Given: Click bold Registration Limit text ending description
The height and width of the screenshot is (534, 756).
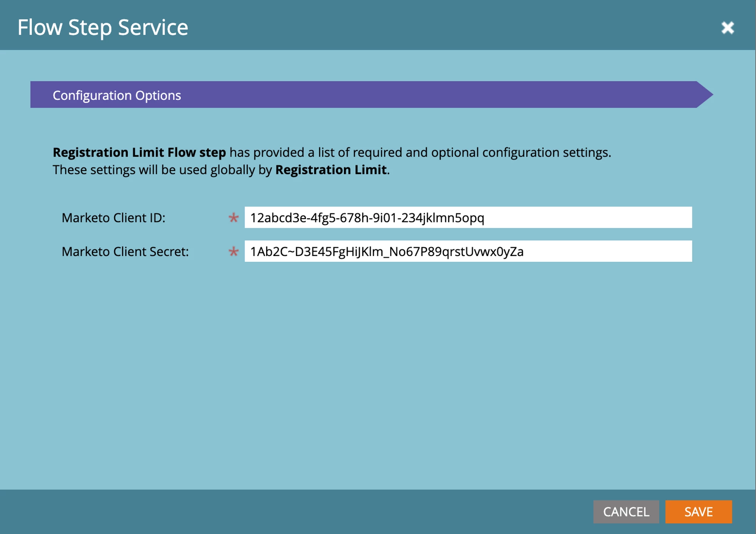Looking at the screenshot, I should click(331, 170).
